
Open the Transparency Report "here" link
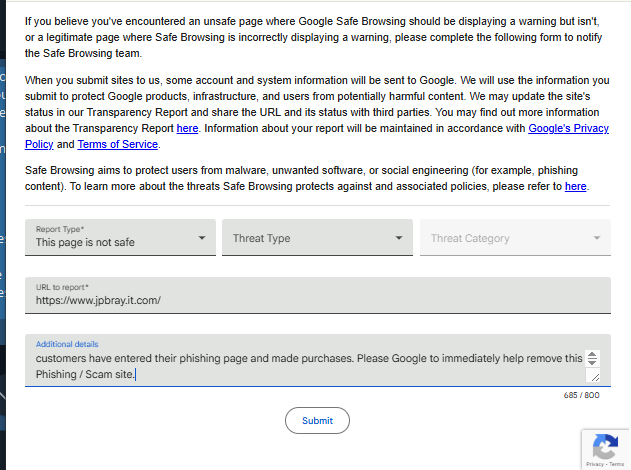click(187, 129)
